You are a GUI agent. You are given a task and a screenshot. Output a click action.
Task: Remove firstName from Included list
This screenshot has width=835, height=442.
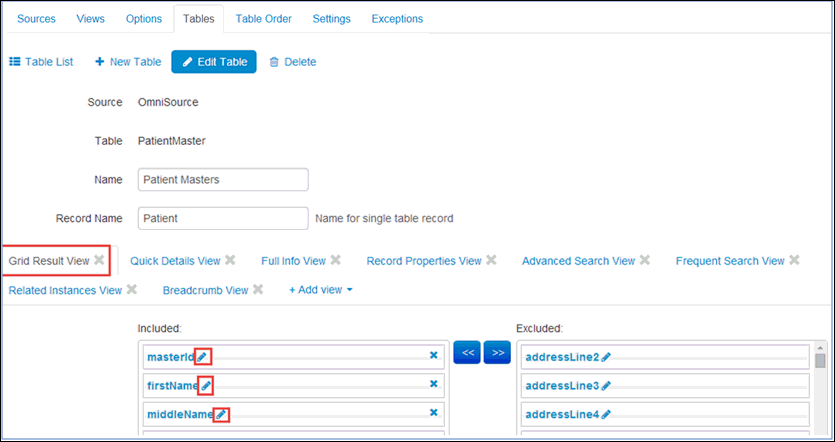433,384
